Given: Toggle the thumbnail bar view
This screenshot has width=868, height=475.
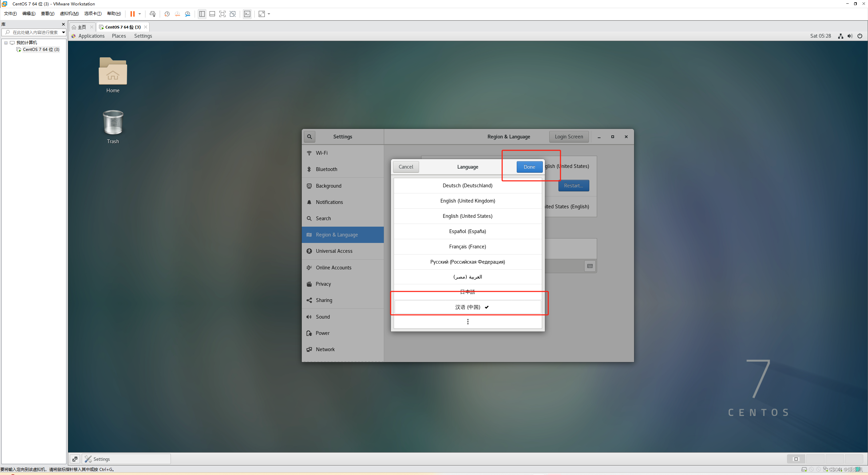Looking at the screenshot, I should pyautogui.click(x=212, y=14).
